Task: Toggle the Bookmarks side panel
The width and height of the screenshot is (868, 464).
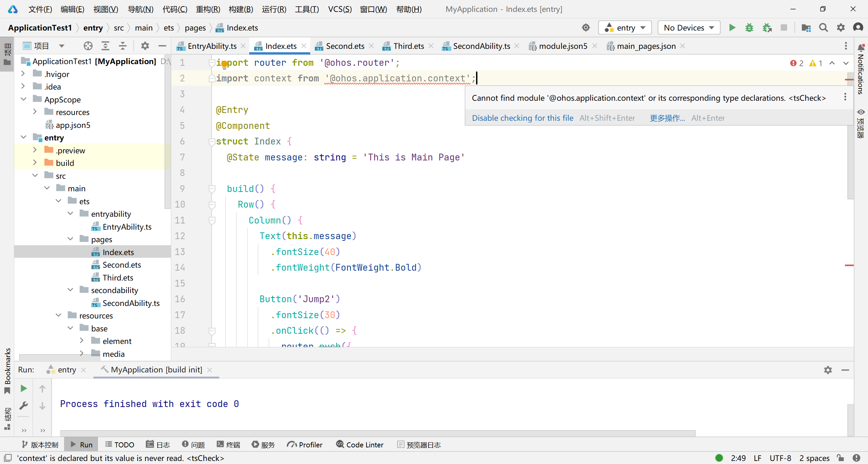Action: 7,371
